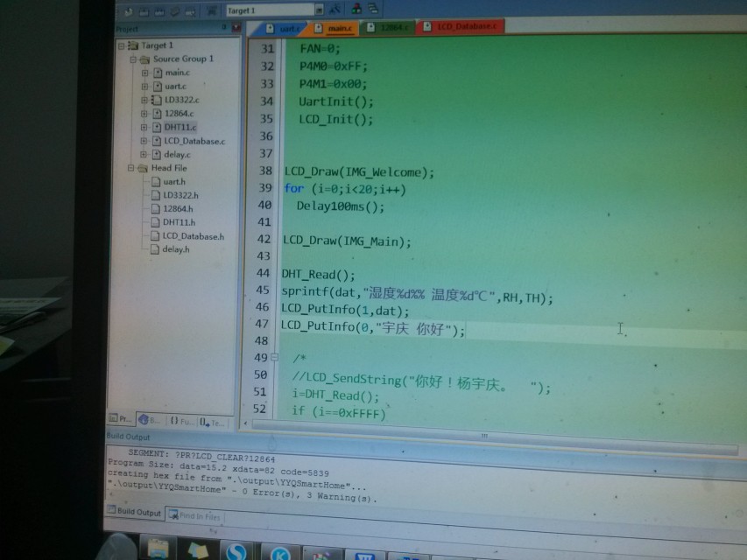Viewport: 747px width, 560px height.
Task: Click the Download to flash toolbar icon
Action: [x=211, y=10]
